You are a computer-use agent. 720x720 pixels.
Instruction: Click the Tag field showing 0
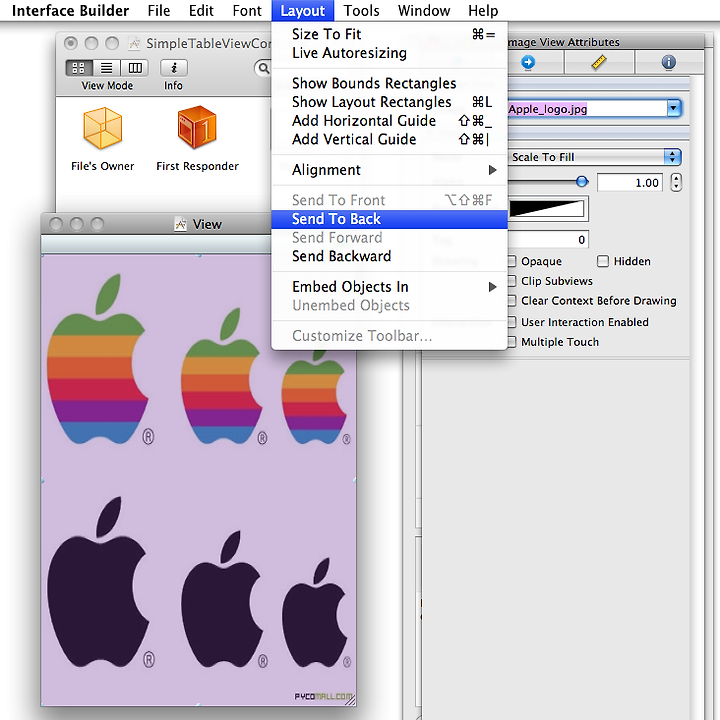point(548,239)
